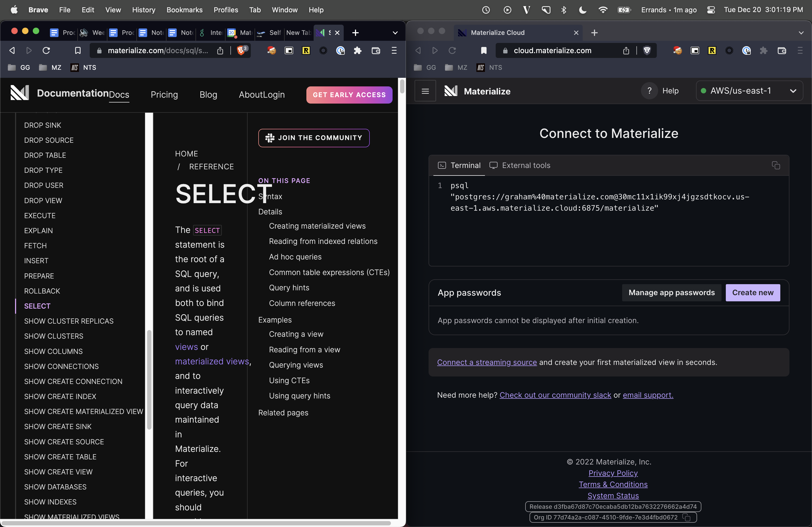Select INSERT in the docs sidebar
Viewport: 812px width, 527px height.
[36, 261]
